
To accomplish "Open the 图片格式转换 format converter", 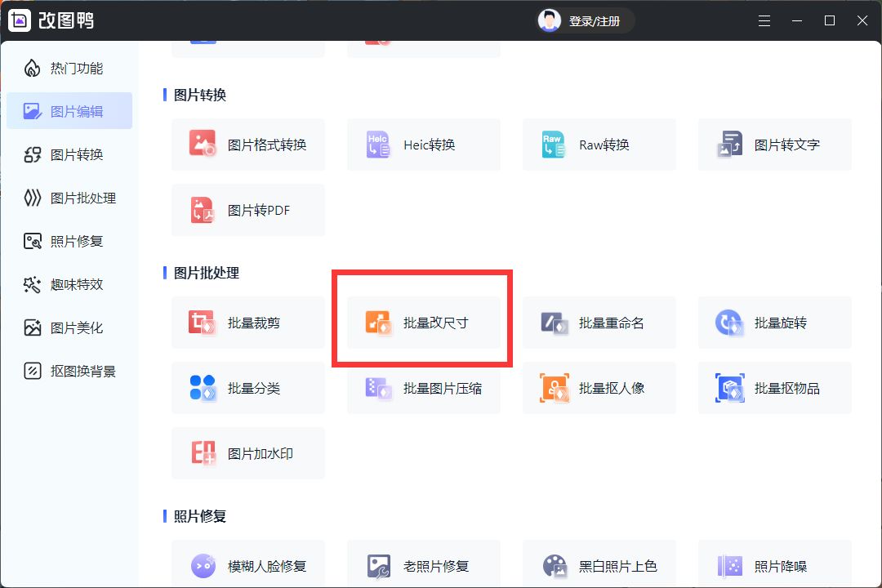I will point(248,145).
